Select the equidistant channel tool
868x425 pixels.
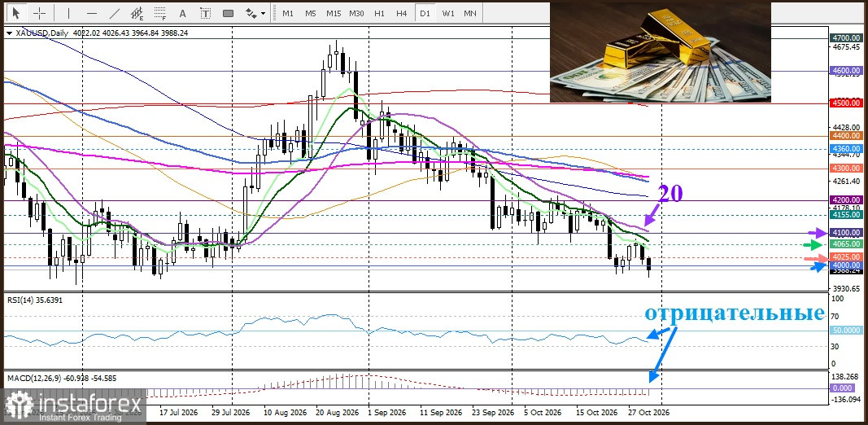click(x=137, y=13)
